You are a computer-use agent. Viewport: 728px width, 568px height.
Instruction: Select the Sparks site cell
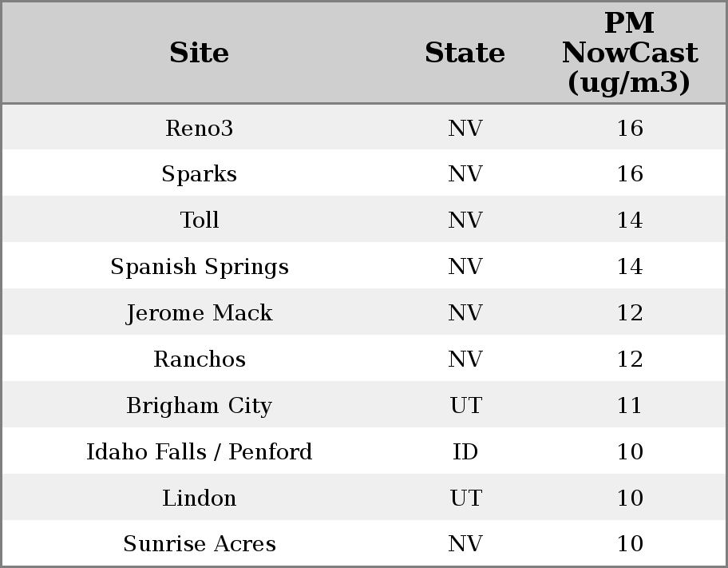[x=199, y=174]
